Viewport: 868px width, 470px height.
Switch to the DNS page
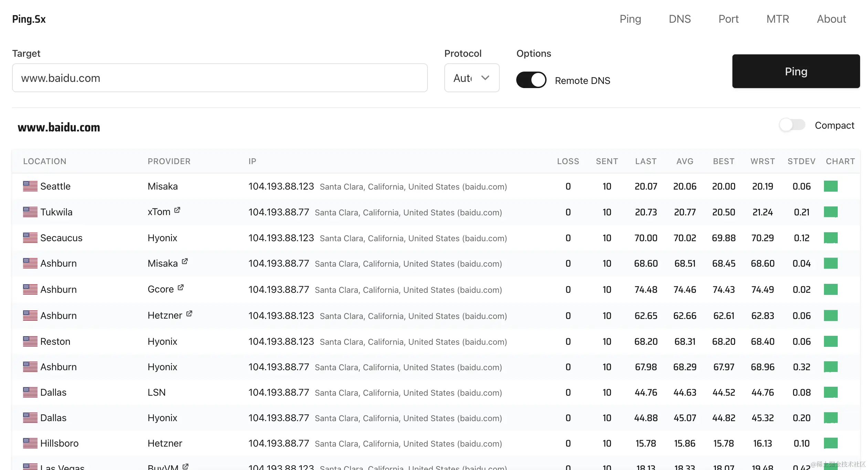tap(679, 19)
